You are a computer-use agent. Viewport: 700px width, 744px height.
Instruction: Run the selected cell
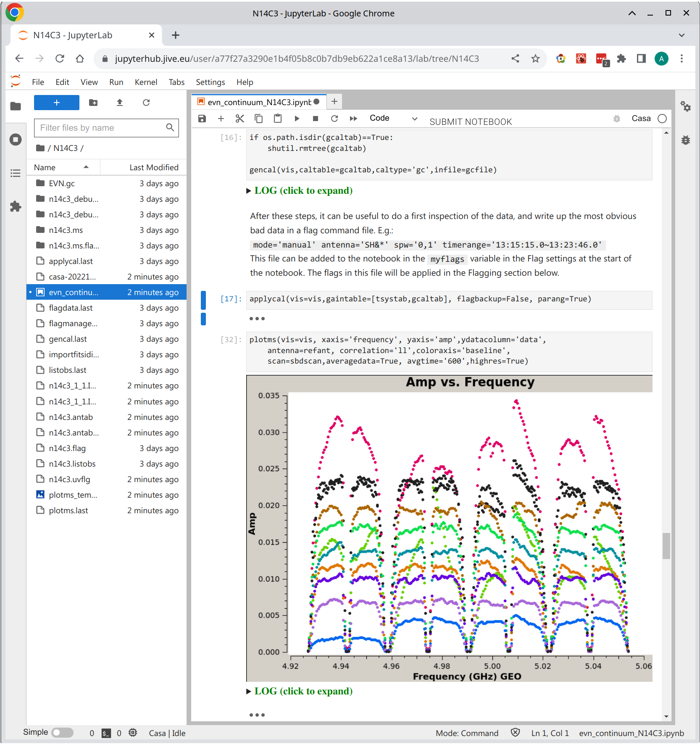[x=297, y=119]
